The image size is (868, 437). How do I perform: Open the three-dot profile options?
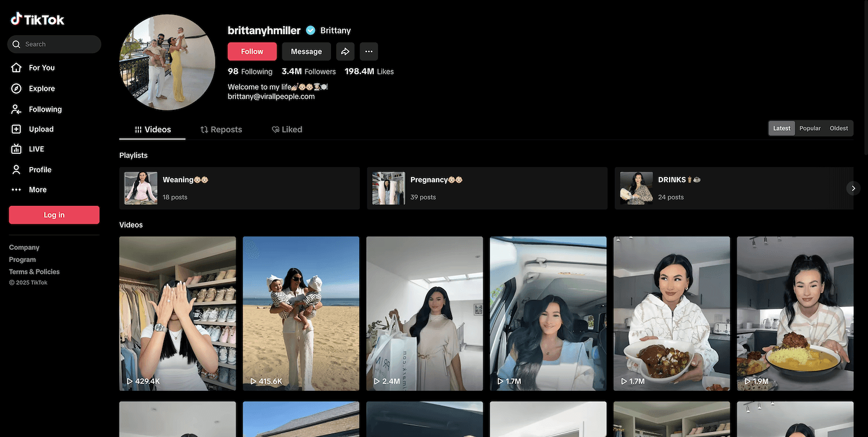(369, 51)
